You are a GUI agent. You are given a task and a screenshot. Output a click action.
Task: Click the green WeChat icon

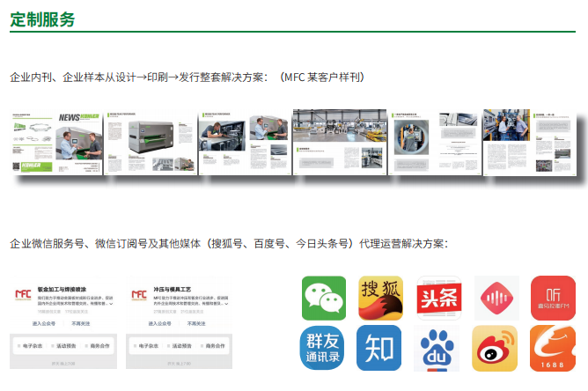324,298
